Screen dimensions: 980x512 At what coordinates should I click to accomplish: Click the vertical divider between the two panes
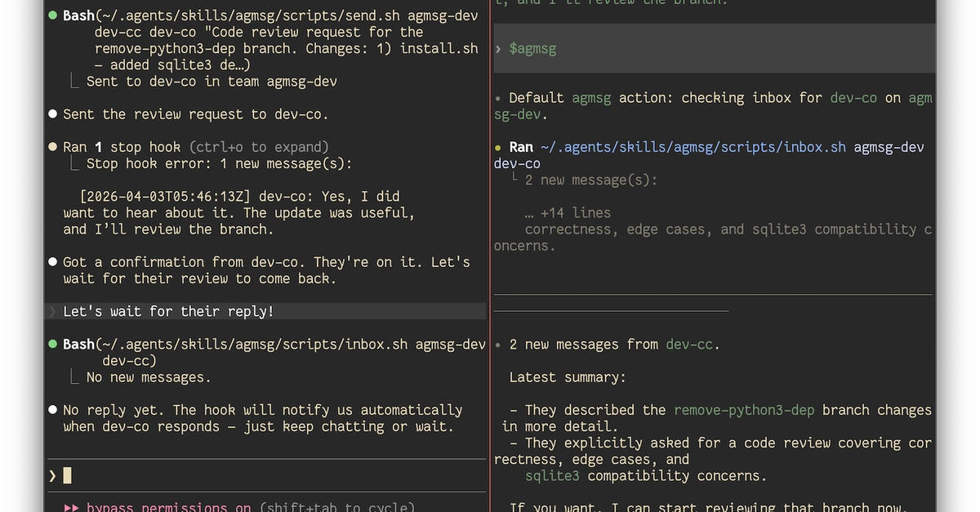(x=490, y=256)
